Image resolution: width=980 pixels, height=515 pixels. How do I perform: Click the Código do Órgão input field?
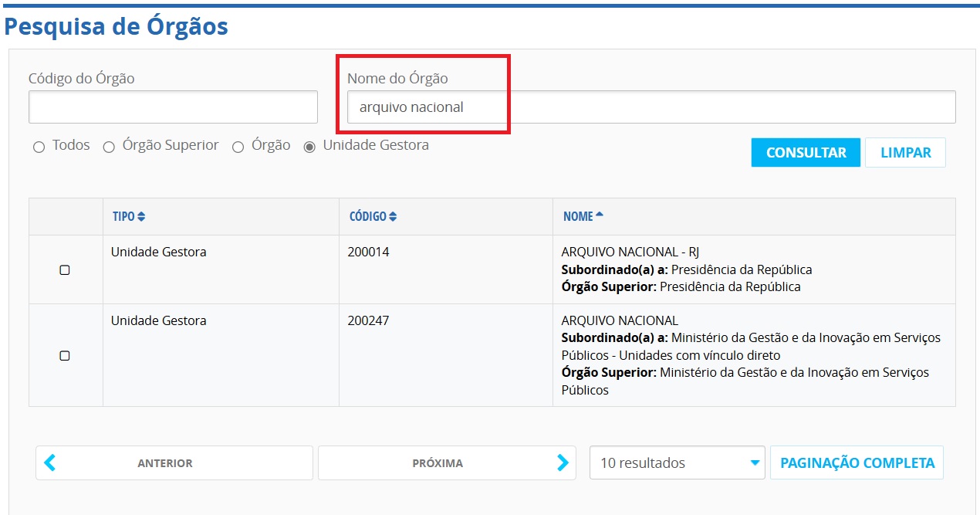click(173, 107)
